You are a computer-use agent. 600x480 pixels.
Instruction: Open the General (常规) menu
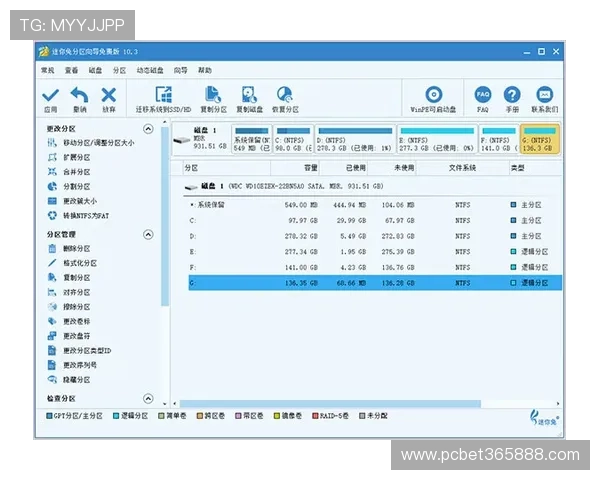(48, 70)
